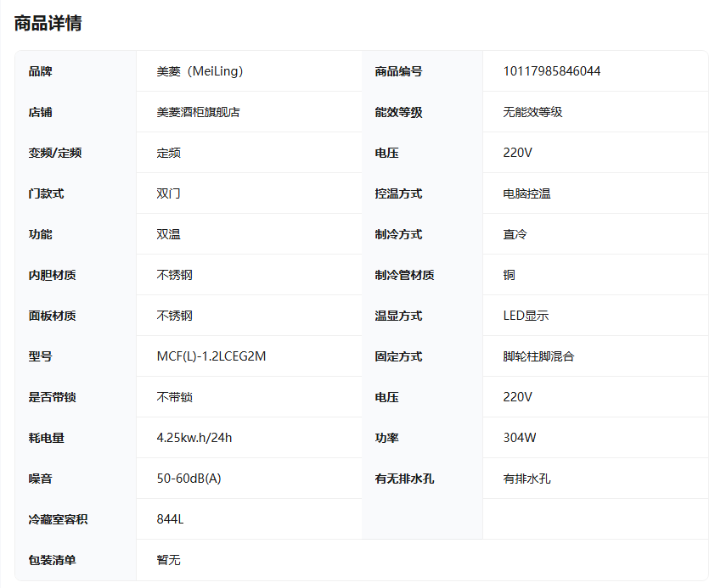Screen dimensions: 715x588
Task: Click the 包装清单 label
Action: tap(52, 560)
